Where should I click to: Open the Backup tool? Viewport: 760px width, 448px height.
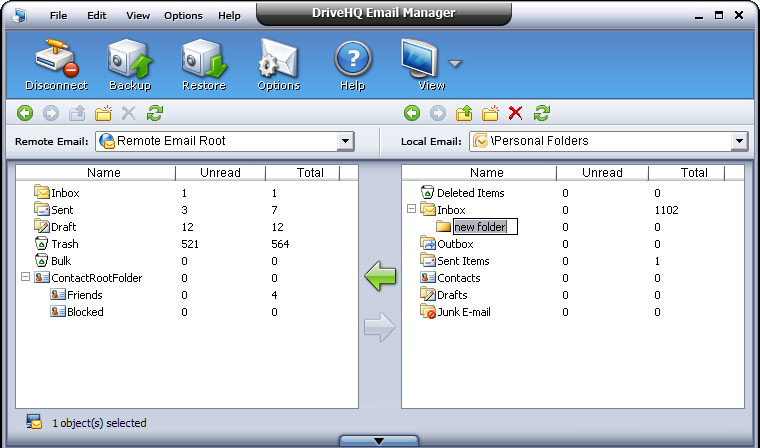[x=130, y=62]
